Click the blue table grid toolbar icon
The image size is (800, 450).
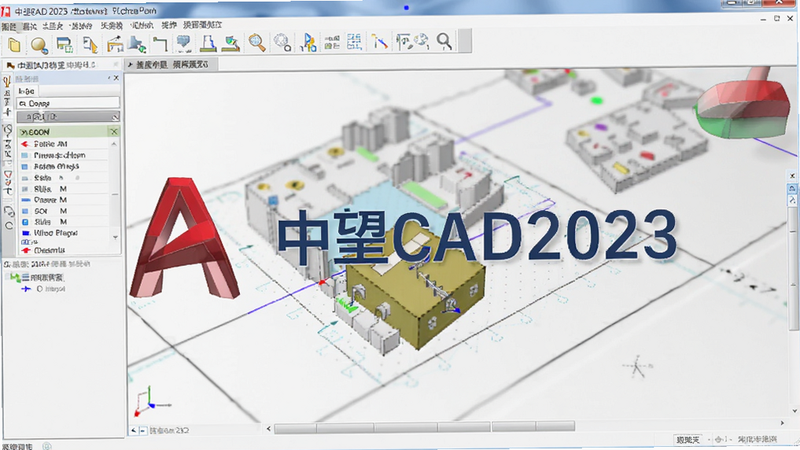click(x=355, y=42)
